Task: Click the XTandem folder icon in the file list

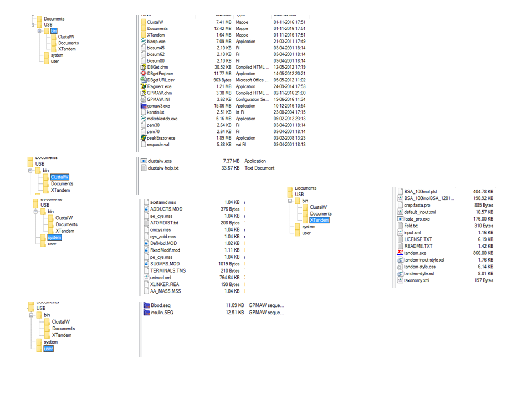Action: 144,35
